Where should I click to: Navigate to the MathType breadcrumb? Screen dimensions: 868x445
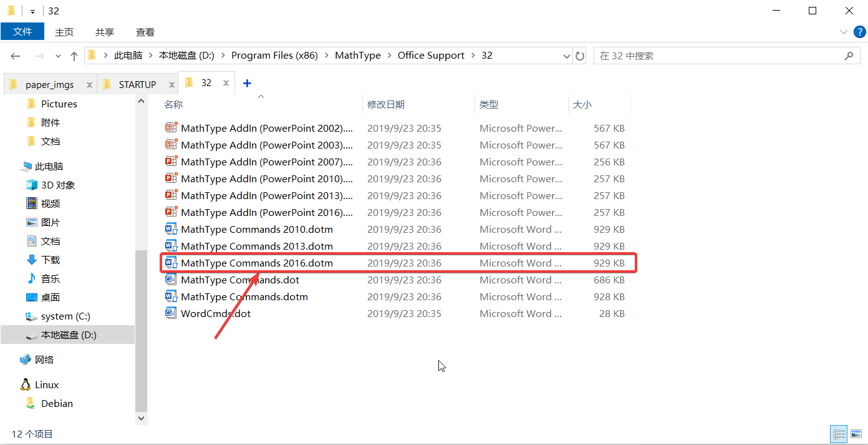(358, 56)
